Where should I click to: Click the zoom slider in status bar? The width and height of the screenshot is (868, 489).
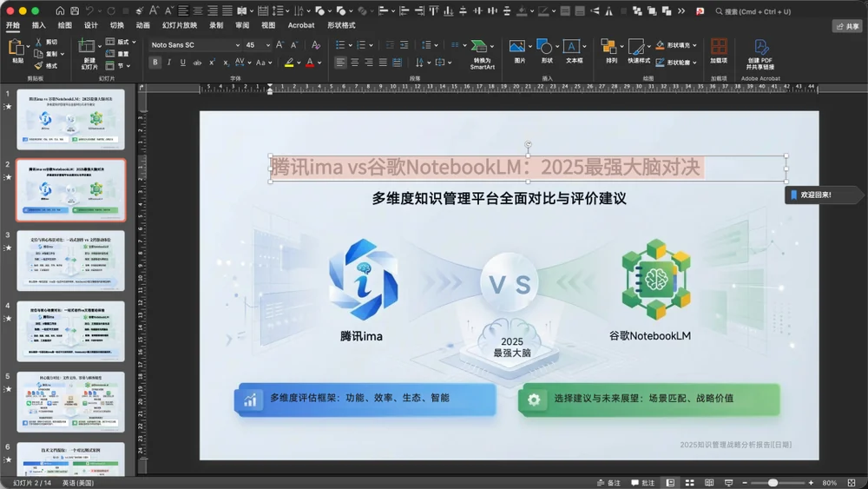(777, 483)
